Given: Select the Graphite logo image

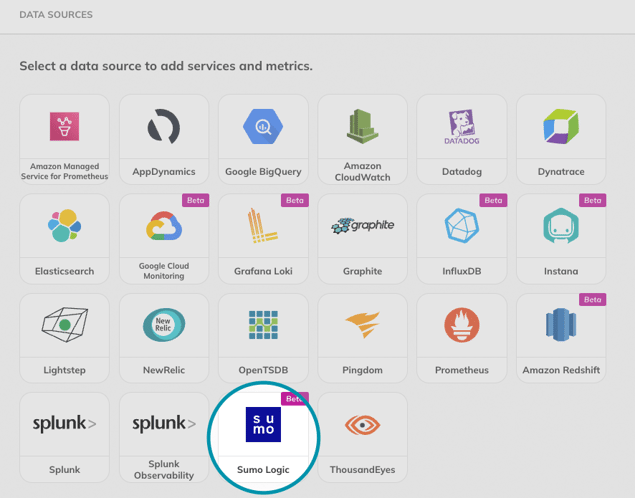Looking at the screenshot, I should pyautogui.click(x=362, y=226).
